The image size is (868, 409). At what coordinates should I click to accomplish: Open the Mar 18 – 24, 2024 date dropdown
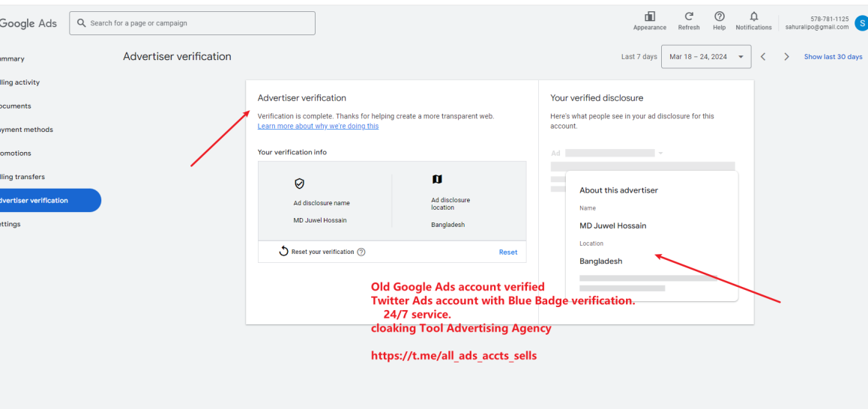[x=706, y=56]
